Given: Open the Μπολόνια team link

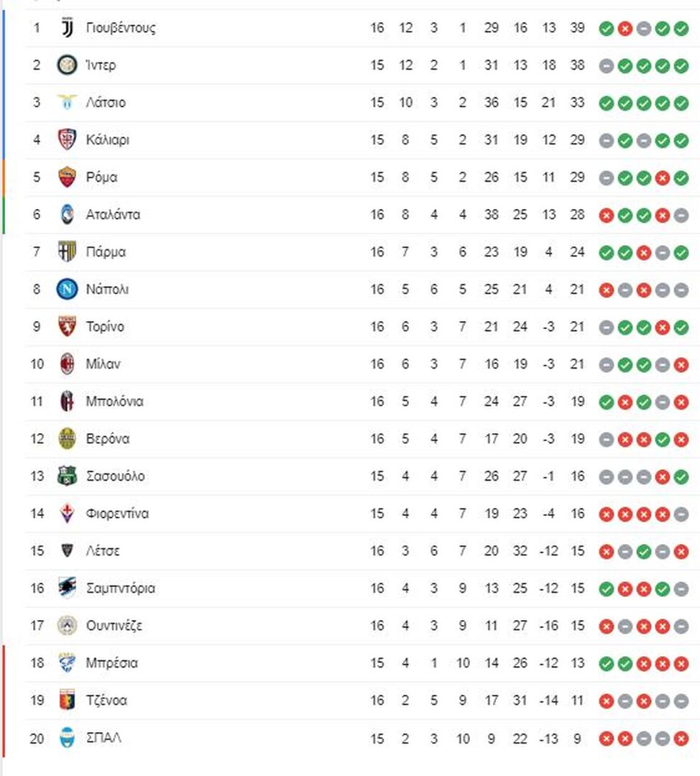Looking at the screenshot, I should point(114,402).
